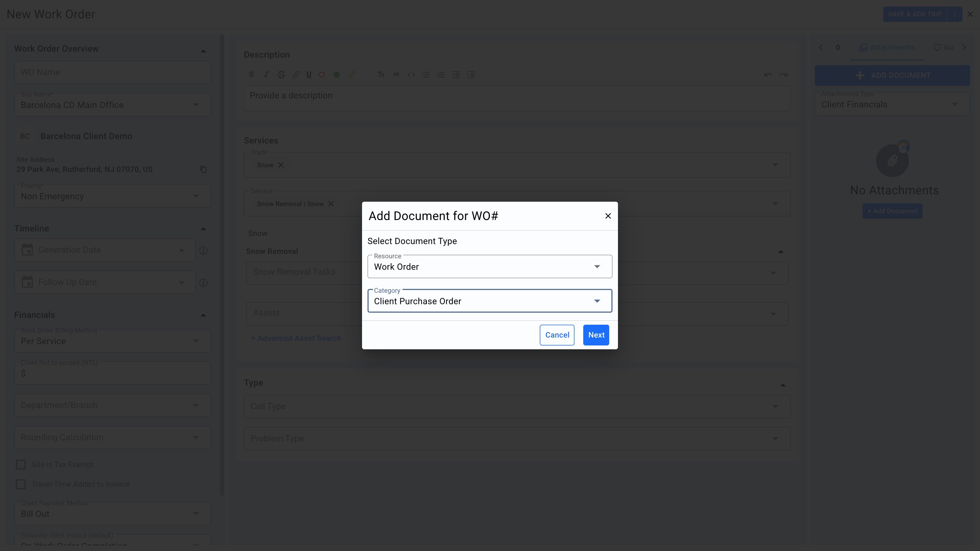Viewport: 980px width, 551px height.
Task: Click Generation Date info icon
Action: pyautogui.click(x=203, y=251)
